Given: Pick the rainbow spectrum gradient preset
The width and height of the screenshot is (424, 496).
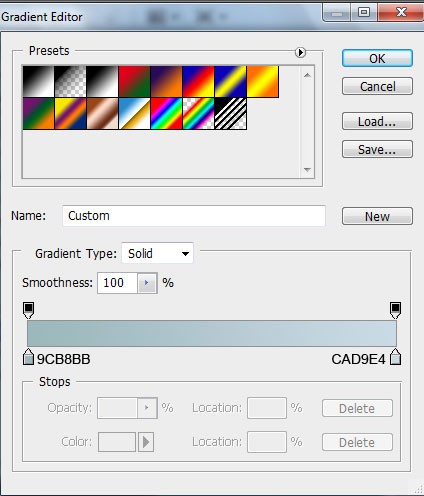Looking at the screenshot, I should [166, 113].
